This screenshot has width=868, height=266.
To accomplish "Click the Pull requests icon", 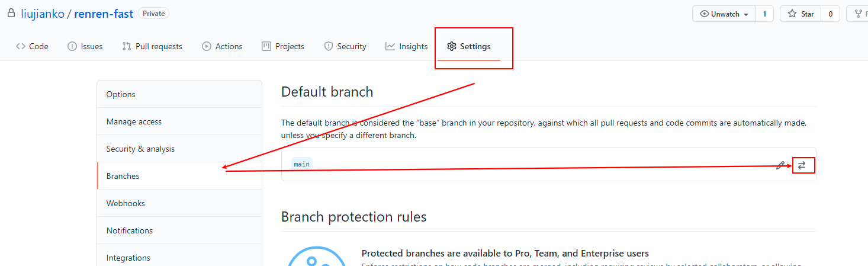I will [x=127, y=46].
